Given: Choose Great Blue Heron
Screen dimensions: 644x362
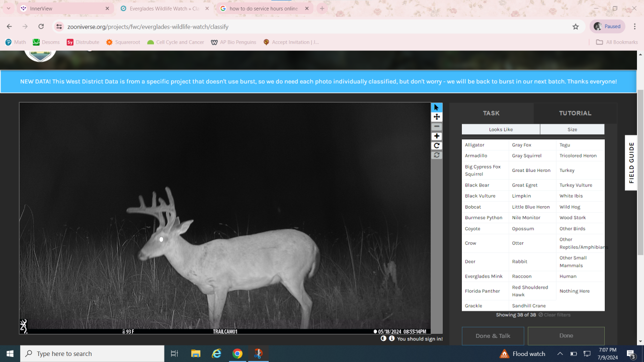Looking at the screenshot, I should [532, 170].
